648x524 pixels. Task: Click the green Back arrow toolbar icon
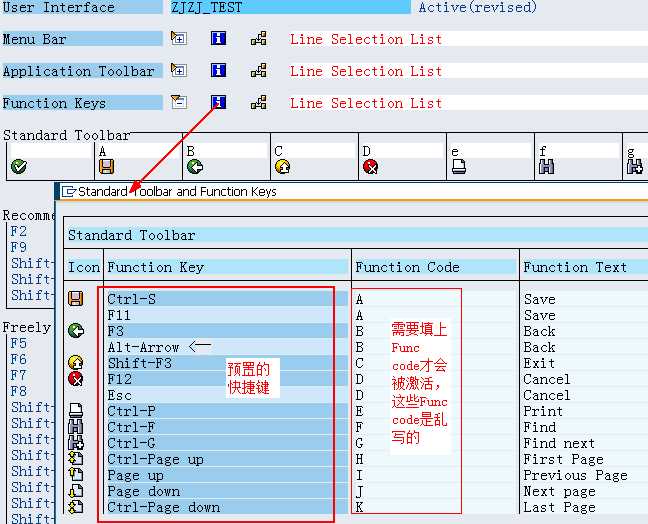pyautogui.click(x=194, y=167)
